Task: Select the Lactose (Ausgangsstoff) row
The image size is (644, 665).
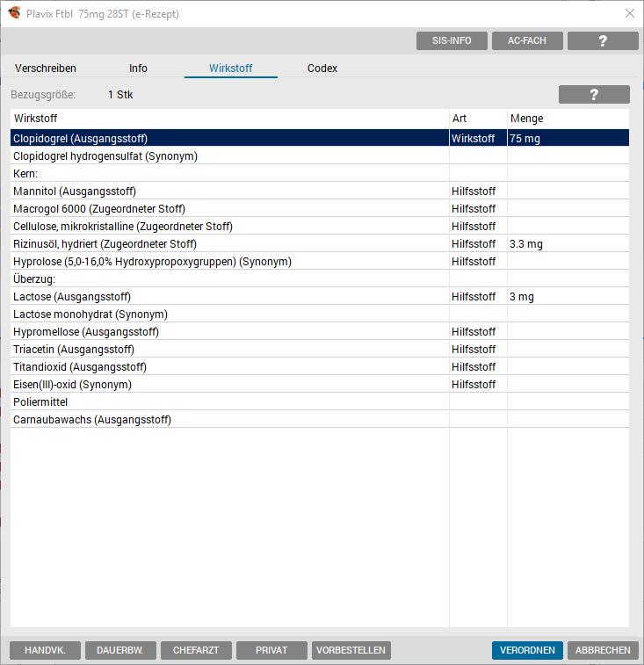Action: point(320,296)
